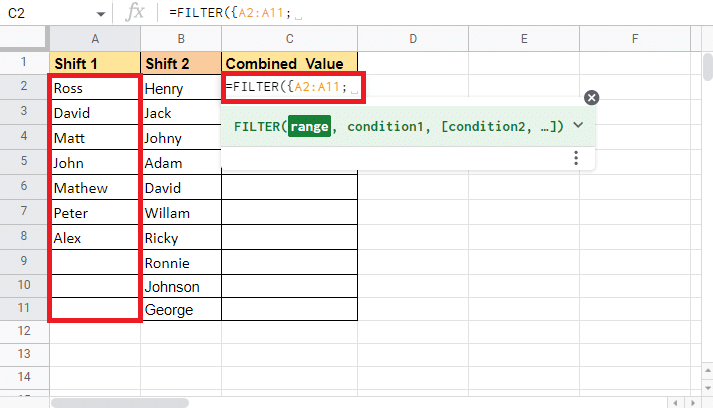Select column F header
The height and width of the screenshot is (408, 713).
[635, 39]
